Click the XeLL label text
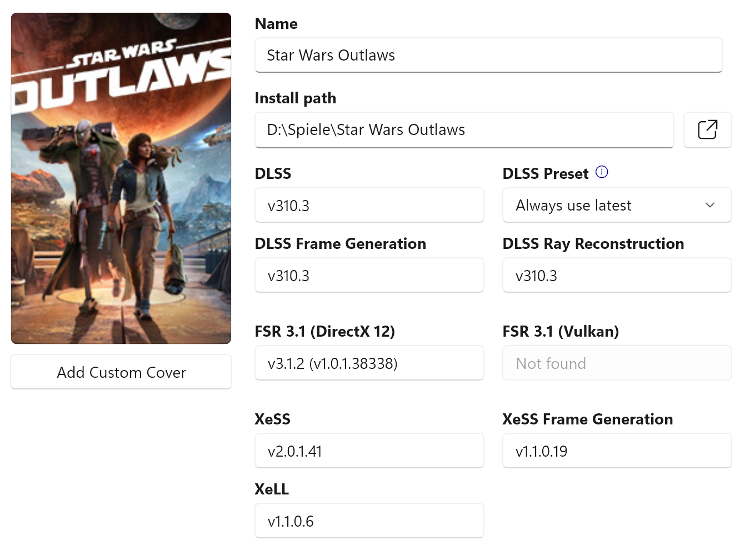The image size is (740, 560). (x=272, y=489)
